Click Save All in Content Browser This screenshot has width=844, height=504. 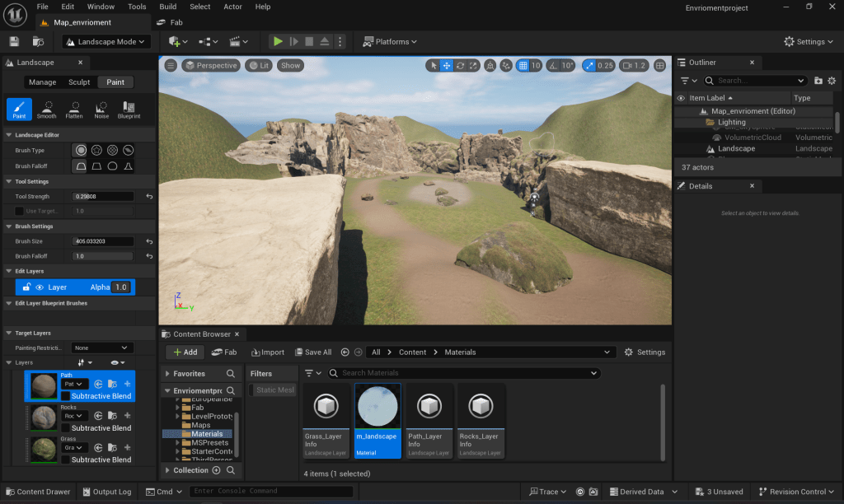[x=312, y=352]
